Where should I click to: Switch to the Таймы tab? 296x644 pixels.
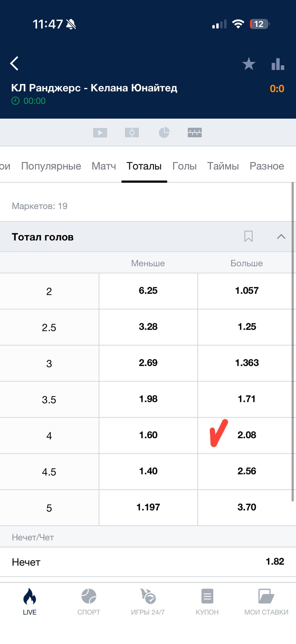(x=223, y=166)
